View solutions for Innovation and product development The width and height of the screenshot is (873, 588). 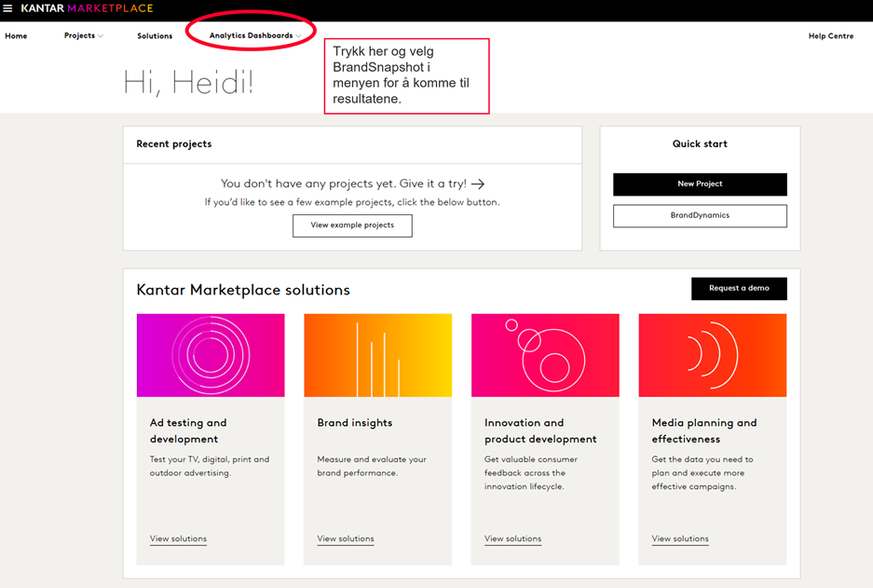[512, 539]
